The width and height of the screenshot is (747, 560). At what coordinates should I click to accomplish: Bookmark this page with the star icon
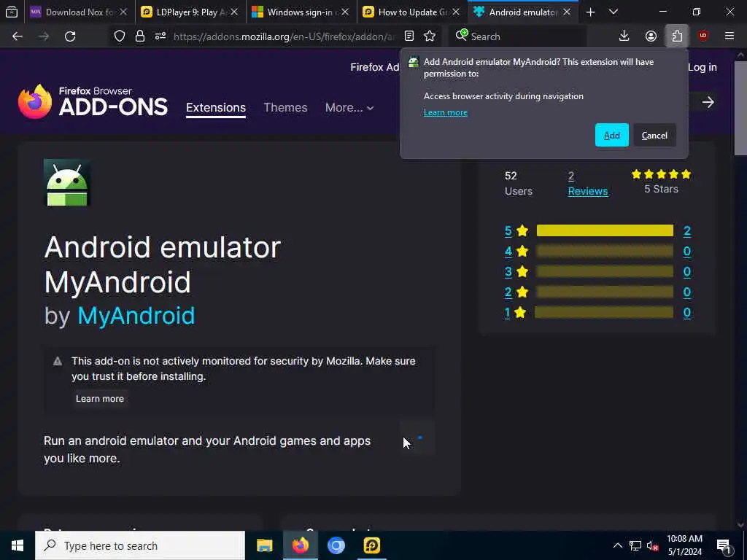430,36
